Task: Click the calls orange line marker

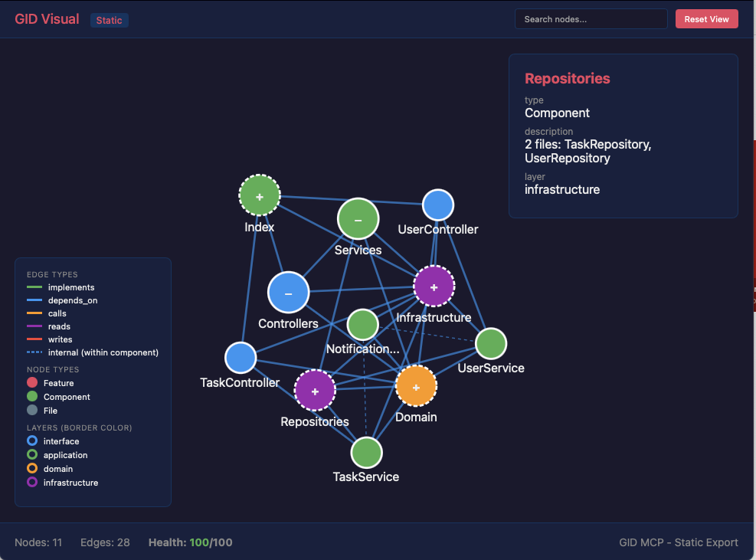Action: pos(34,313)
